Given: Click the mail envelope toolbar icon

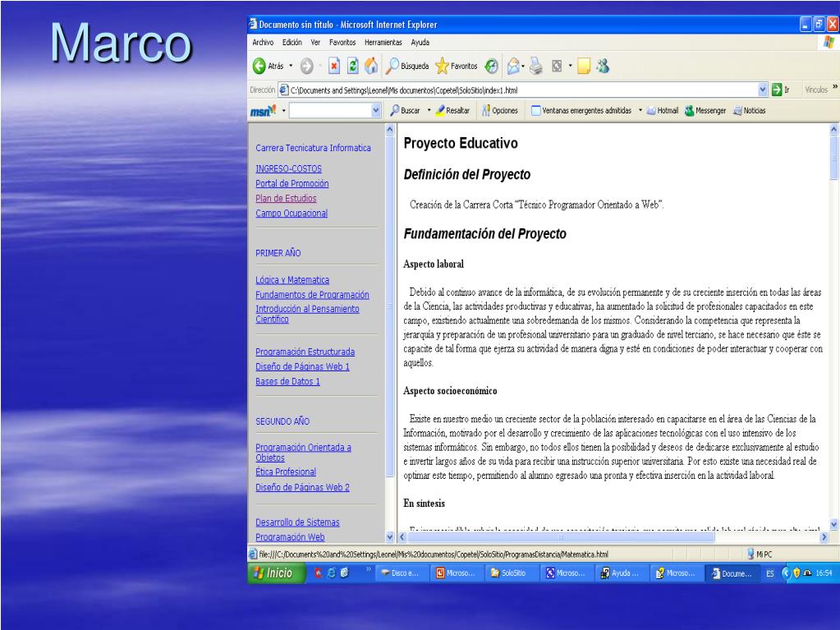Looking at the screenshot, I should pyautogui.click(x=512, y=66).
